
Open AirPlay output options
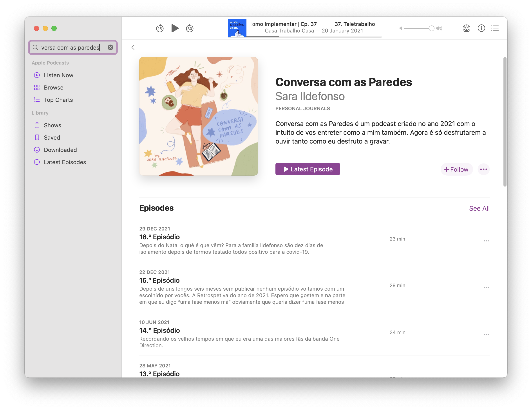tap(466, 28)
